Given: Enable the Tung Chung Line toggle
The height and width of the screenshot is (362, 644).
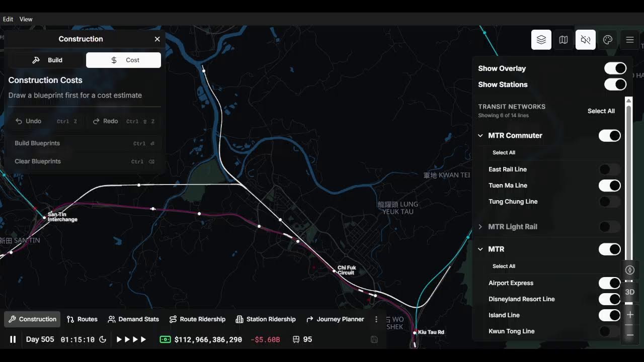Looking at the screenshot, I should pos(609,202).
